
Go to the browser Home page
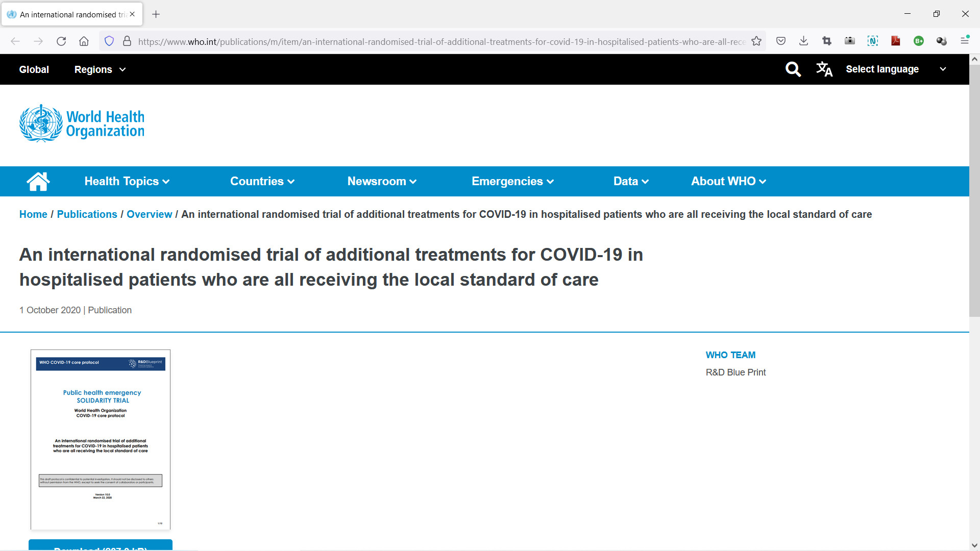[x=84, y=41]
